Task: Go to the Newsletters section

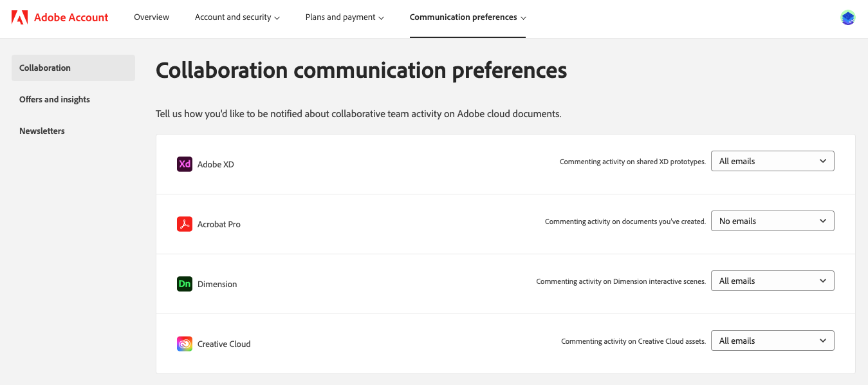Action: click(x=42, y=131)
